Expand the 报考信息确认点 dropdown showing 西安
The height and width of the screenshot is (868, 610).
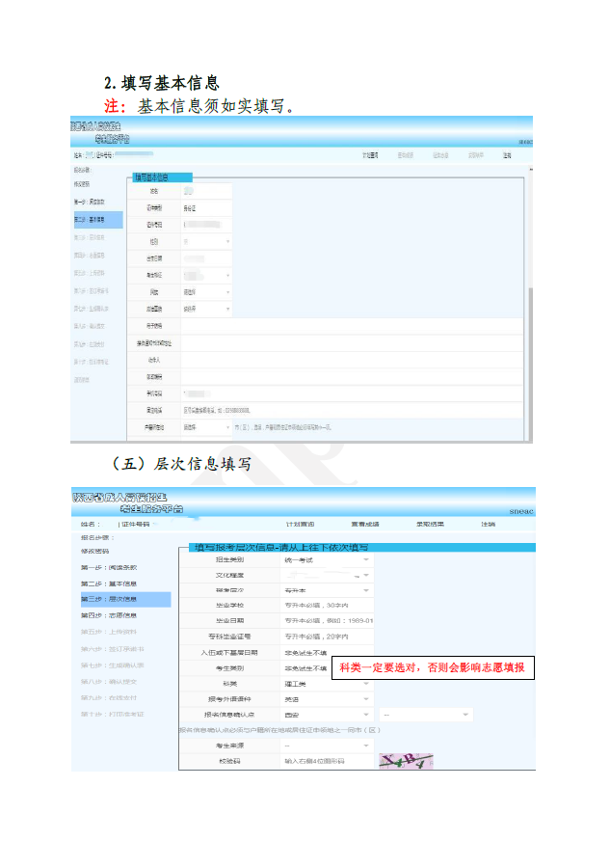tap(326, 715)
